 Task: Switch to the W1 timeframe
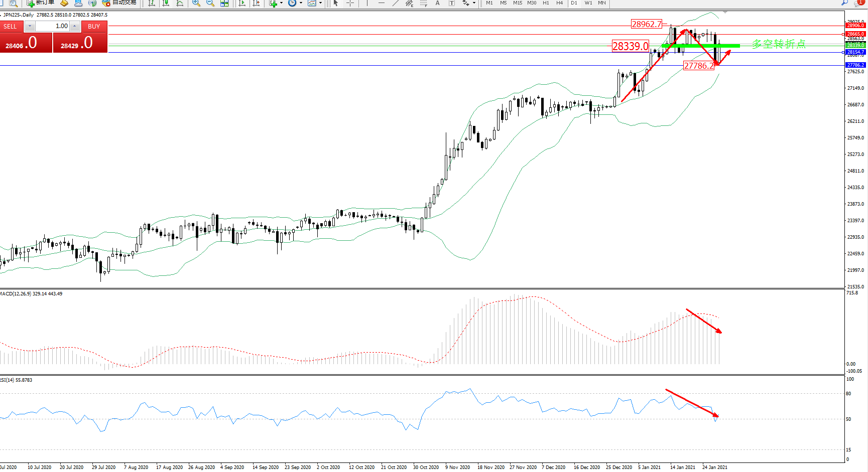point(588,3)
